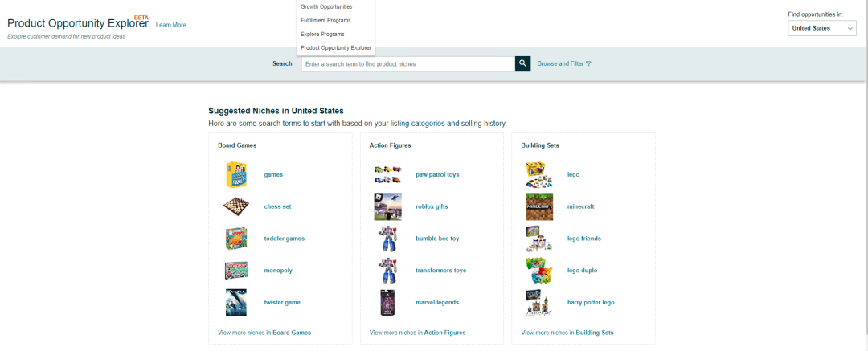Open the chess set niche link
This screenshot has width=868, height=351.
pos(277,206)
